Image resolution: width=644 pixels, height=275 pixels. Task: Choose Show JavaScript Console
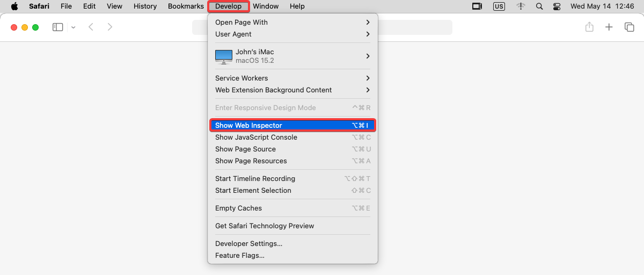(x=292, y=137)
